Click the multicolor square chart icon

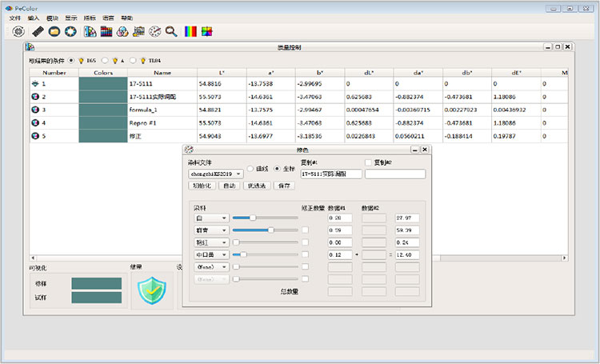click(207, 32)
